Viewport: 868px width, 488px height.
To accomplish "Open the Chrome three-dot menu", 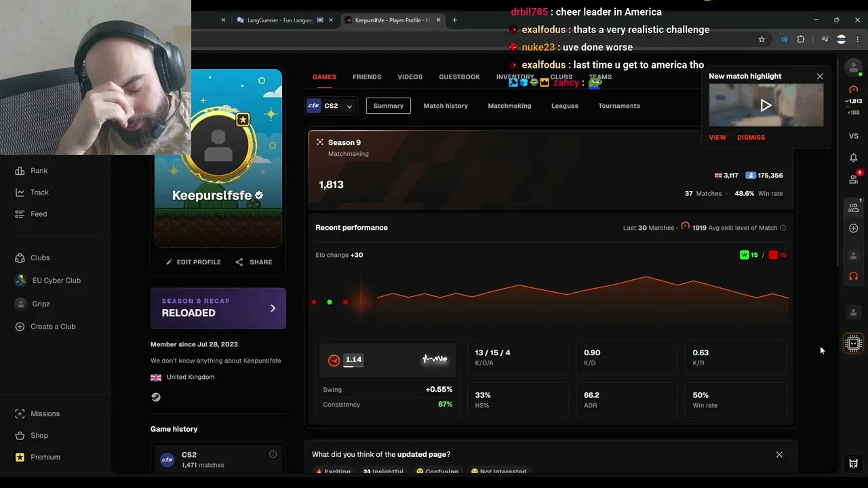I will (x=857, y=39).
